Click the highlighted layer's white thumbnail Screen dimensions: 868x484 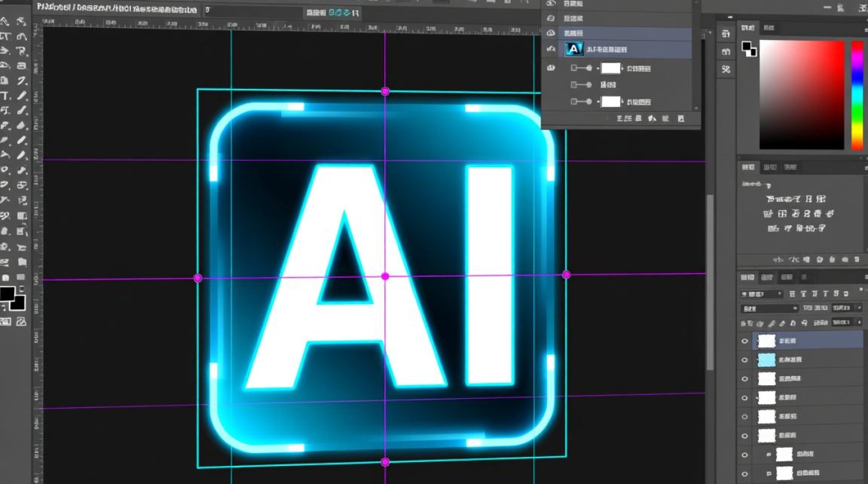[x=767, y=341]
